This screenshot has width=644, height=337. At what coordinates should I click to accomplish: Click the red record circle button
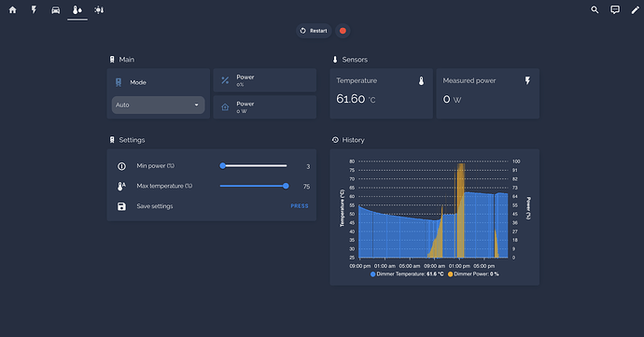pos(343,31)
